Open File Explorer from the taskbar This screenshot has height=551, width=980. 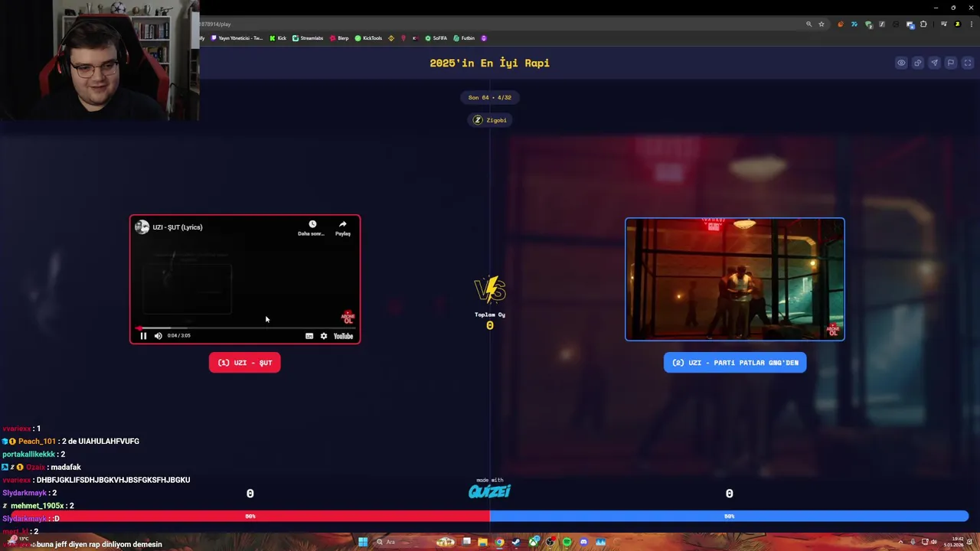pos(482,542)
